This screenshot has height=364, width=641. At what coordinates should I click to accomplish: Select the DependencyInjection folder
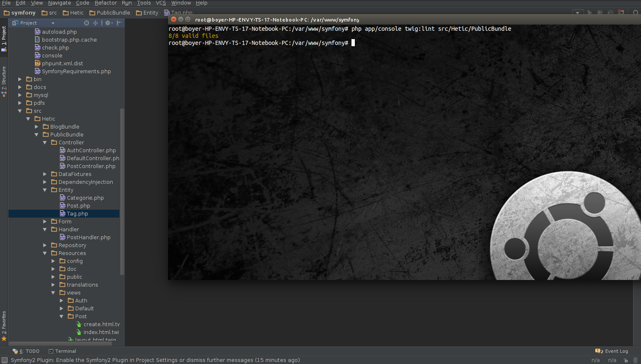click(x=82, y=182)
